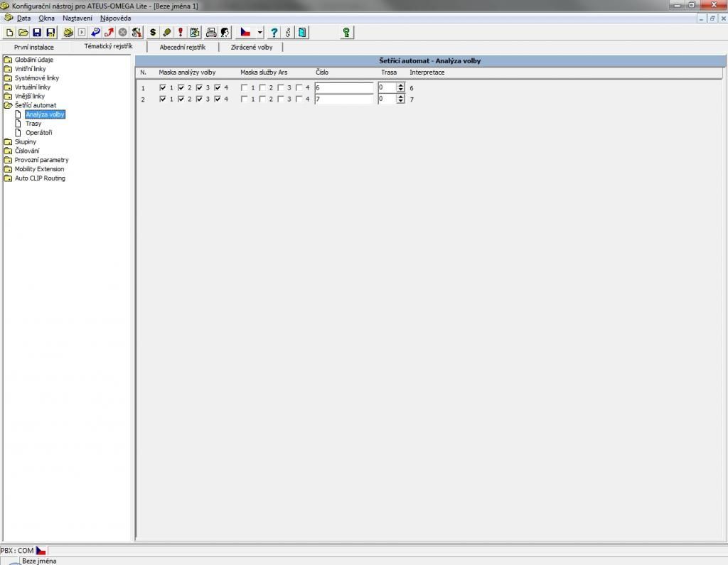Screen dimensions: 728x565
Task: Uncheck analysis mask checkbox 1 in row 1
Action: coord(163,87)
